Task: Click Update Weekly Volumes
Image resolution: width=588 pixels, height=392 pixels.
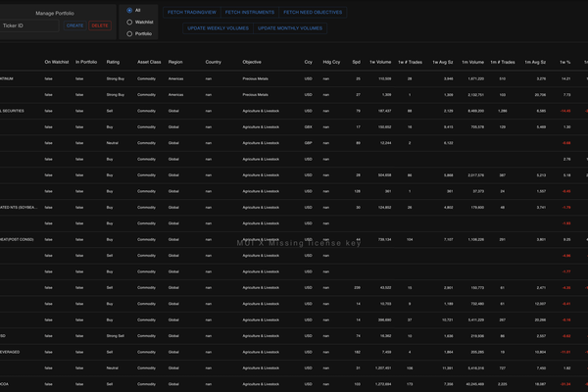Action: click(218, 29)
